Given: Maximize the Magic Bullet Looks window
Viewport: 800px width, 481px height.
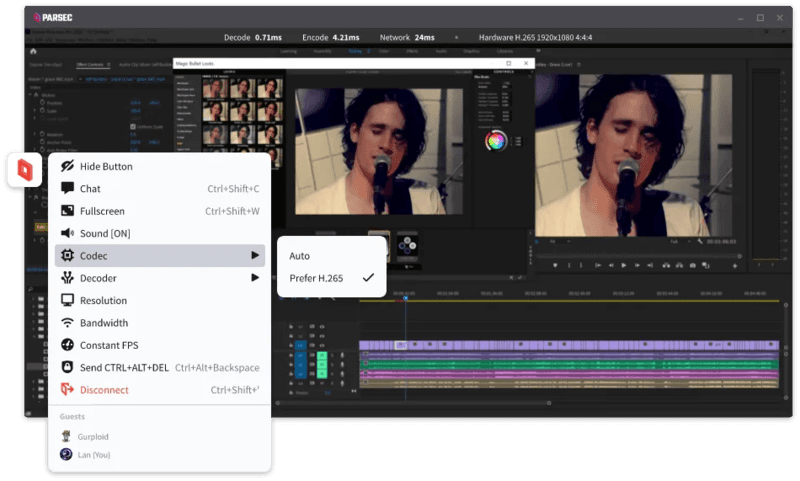Looking at the screenshot, I should (509, 63).
